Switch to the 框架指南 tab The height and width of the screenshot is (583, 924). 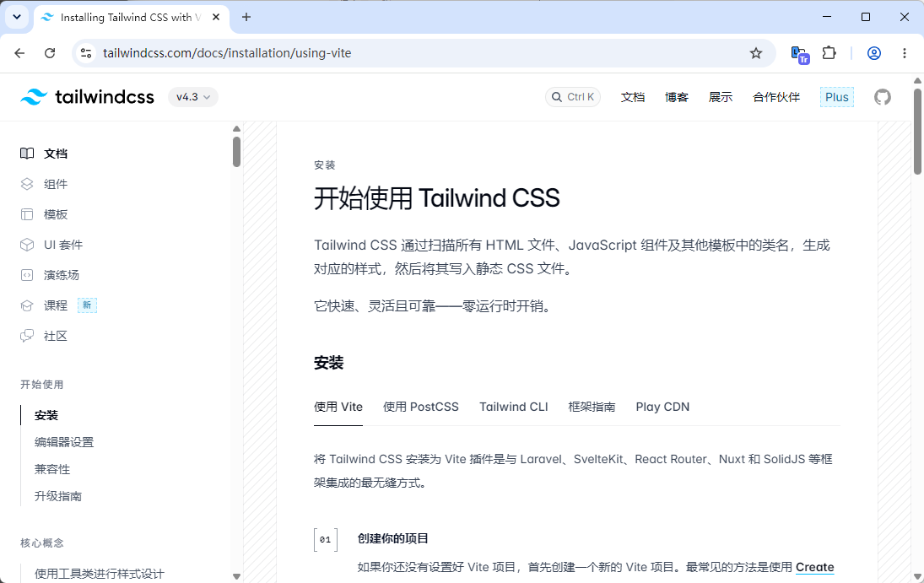click(592, 407)
